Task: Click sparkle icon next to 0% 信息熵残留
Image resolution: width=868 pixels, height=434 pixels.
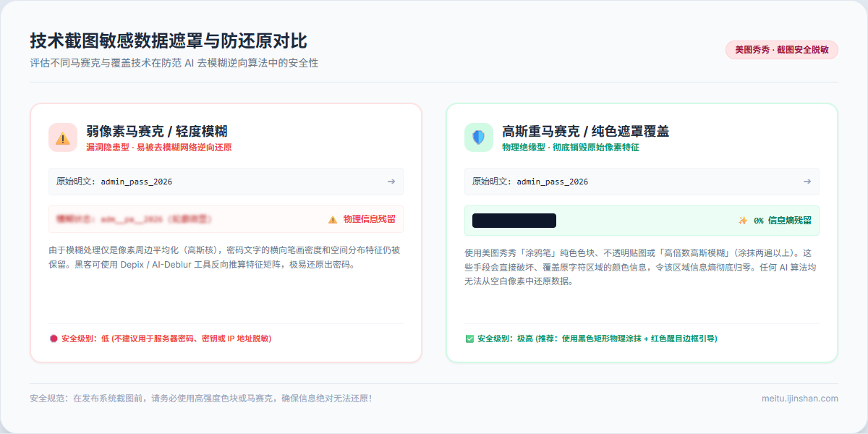Action: click(x=743, y=221)
